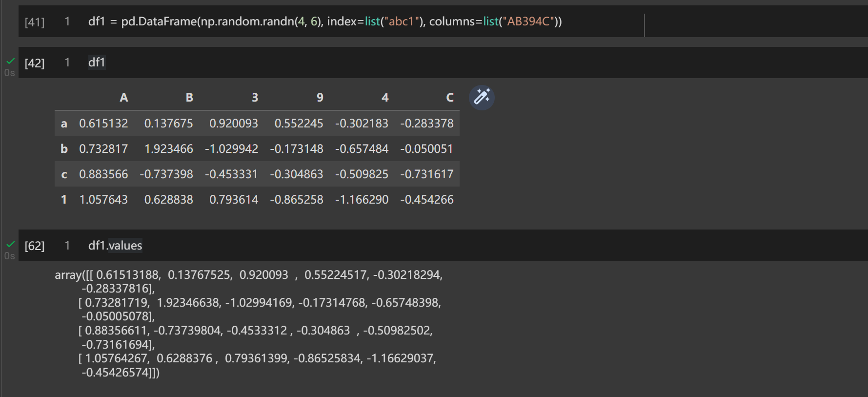Click row index label b
This screenshot has height=397, width=868.
point(64,149)
